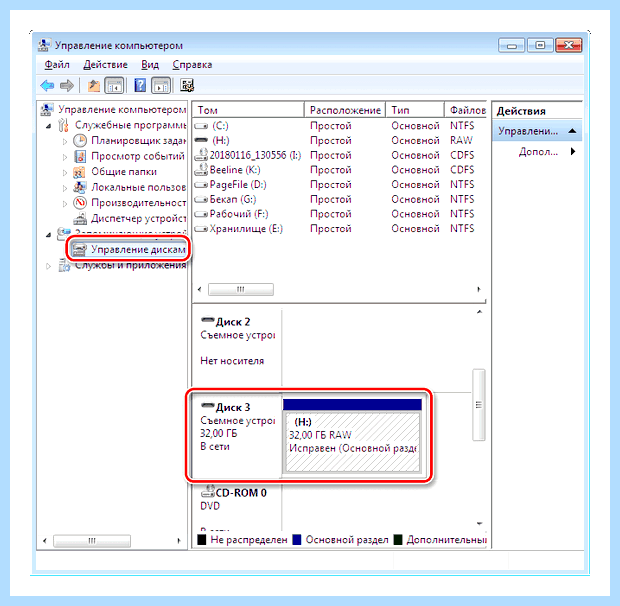Open the Действие menu
Viewport: 620px width, 606px height.
click(x=105, y=64)
